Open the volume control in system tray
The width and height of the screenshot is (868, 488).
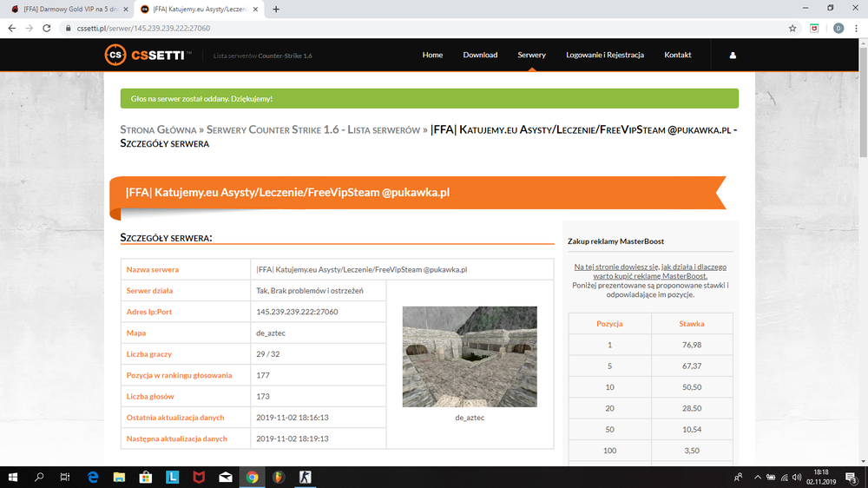coord(797,477)
